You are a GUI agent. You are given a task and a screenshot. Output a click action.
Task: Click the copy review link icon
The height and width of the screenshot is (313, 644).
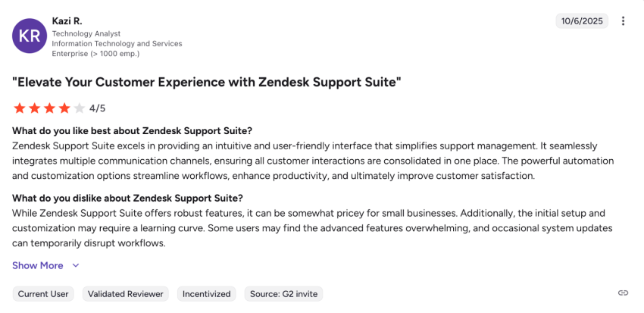coord(623,293)
